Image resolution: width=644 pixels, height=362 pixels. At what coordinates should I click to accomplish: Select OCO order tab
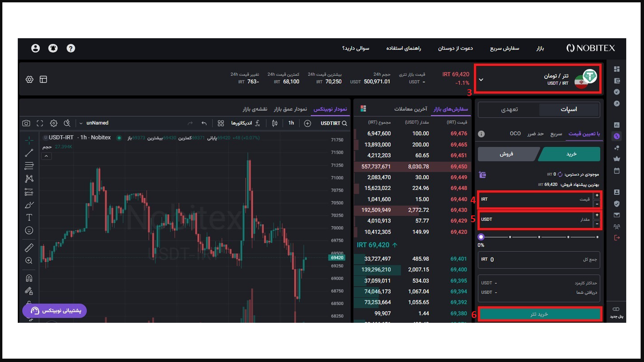(515, 134)
